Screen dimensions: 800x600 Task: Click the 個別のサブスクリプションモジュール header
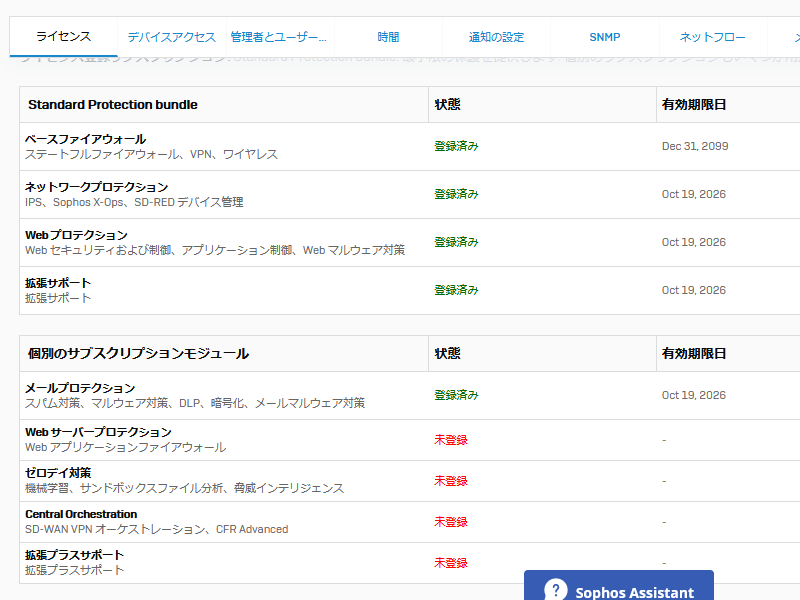point(138,354)
